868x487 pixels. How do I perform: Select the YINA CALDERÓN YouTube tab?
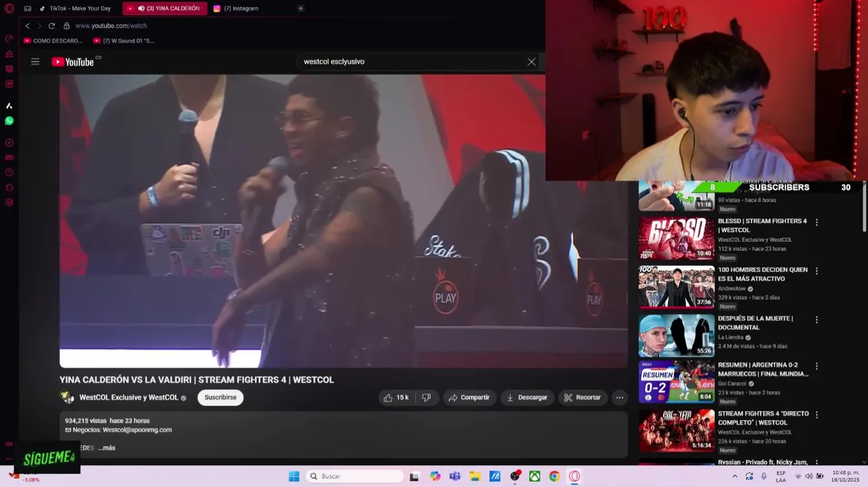tap(164, 9)
